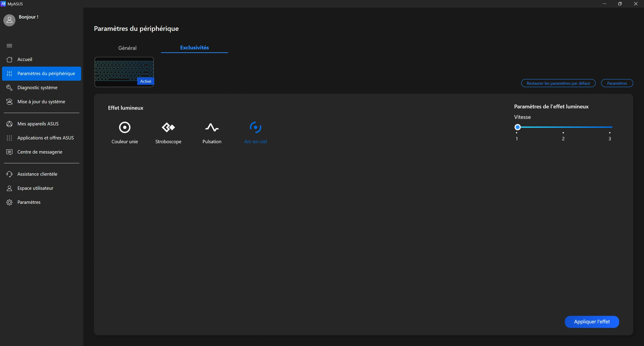Click the Espace utilisateur person icon
644x346 pixels.
pos(9,188)
